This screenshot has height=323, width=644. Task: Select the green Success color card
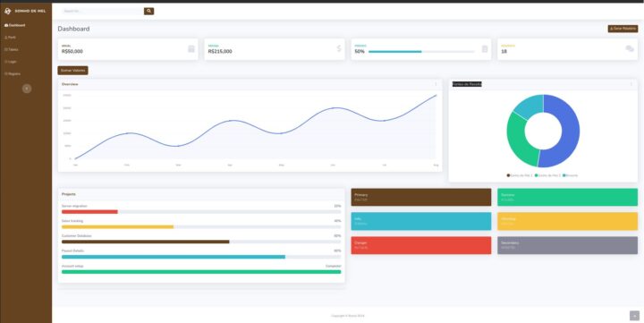568,197
